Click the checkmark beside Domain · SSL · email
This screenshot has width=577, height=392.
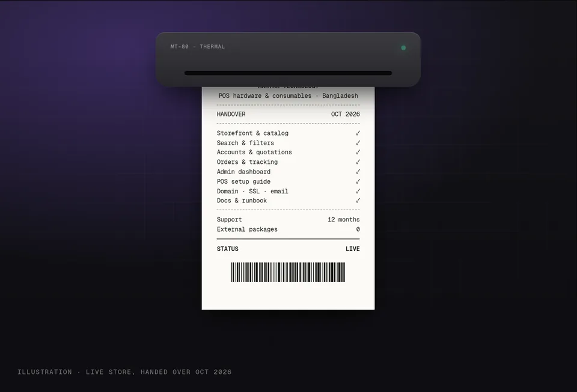(x=358, y=191)
